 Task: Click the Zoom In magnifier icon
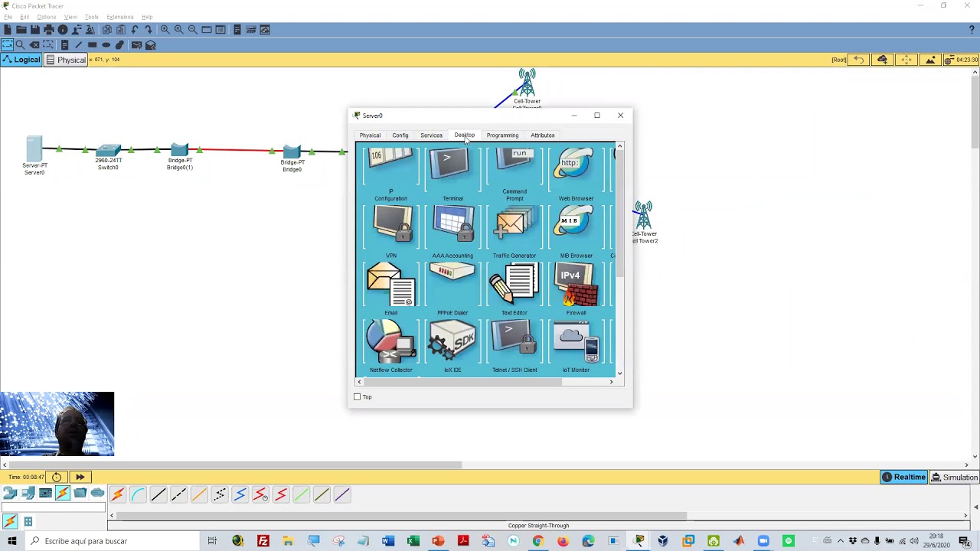tap(165, 30)
